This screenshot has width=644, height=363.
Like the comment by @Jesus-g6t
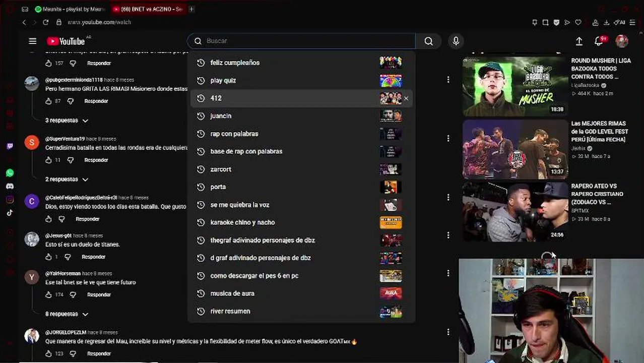coord(48,257)
